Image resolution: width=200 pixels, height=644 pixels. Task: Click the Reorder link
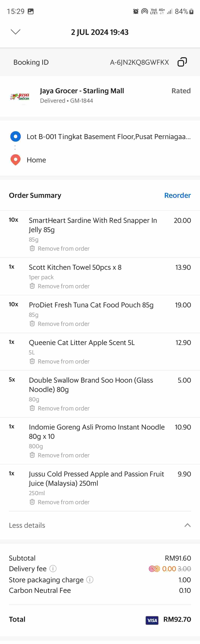click(x=177, y=195)
